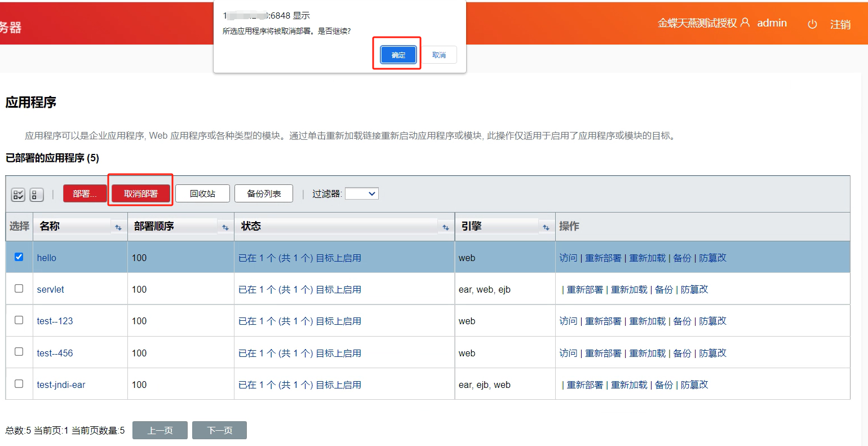This screenshot has width=868, height=446.
Task: Click the deselect-all icon in toolbar
Action: pyautogui.click(x=36, y=195)
